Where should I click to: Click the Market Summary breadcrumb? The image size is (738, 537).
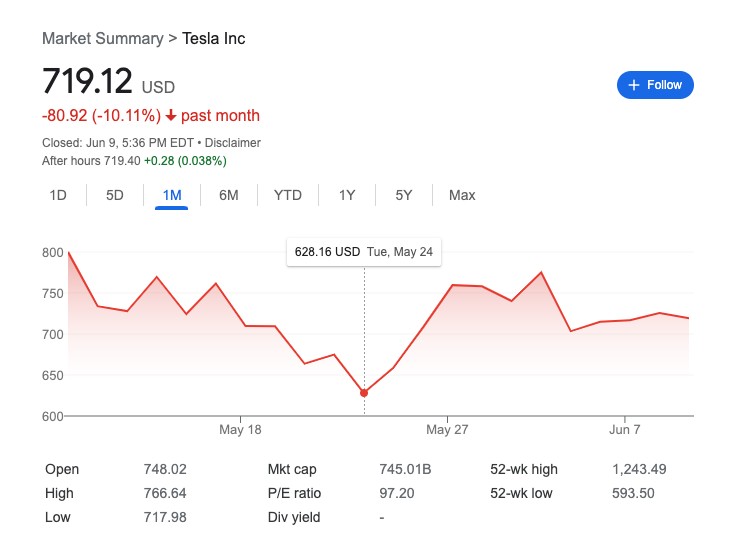point(102,39)
